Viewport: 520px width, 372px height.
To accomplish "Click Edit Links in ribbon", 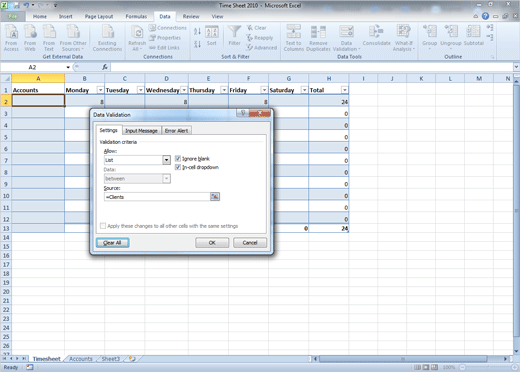I will 164,48.
